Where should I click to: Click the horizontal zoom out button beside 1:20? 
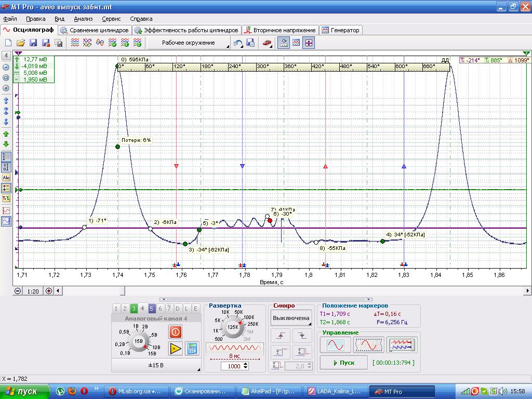click(18, 291)
